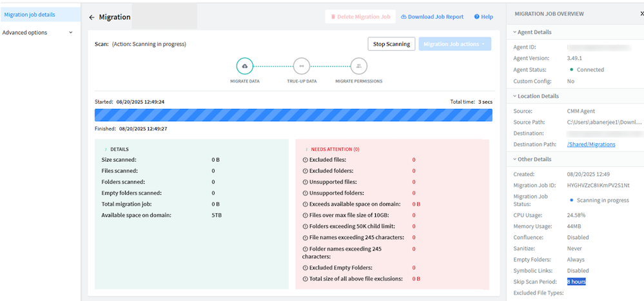Click info icon for Folders exceeding 50K limit

coord(305,226)
